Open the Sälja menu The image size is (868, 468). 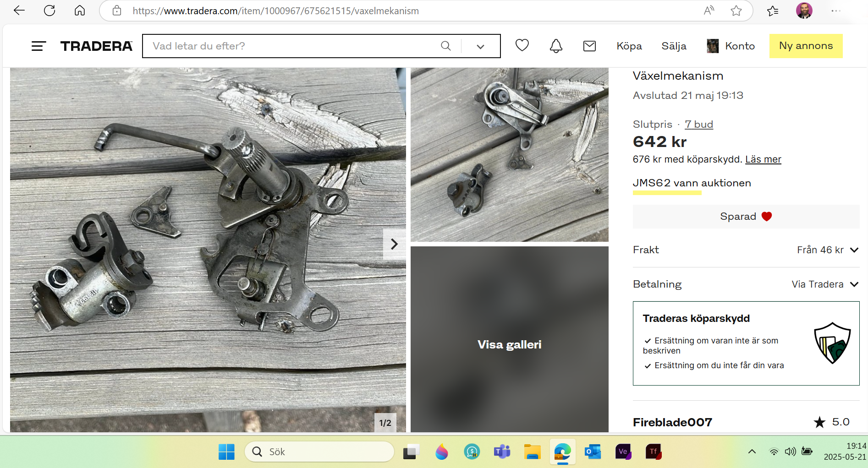(674, 46)
